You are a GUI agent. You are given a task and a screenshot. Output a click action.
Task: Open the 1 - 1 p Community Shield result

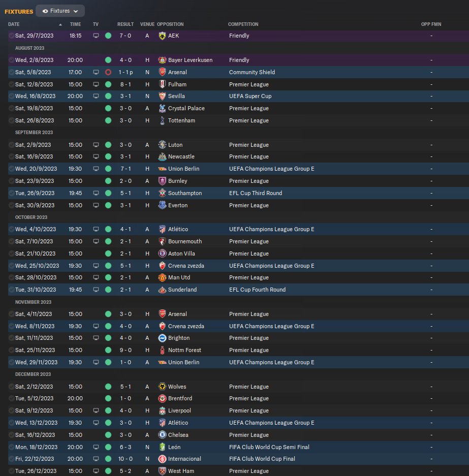coord(126,72)
